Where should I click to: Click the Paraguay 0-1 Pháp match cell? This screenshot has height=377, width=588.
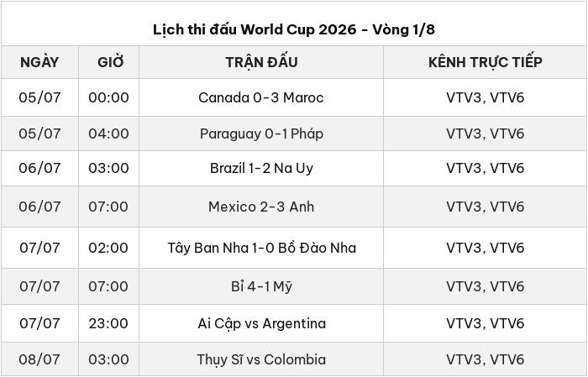pos(261,134)
